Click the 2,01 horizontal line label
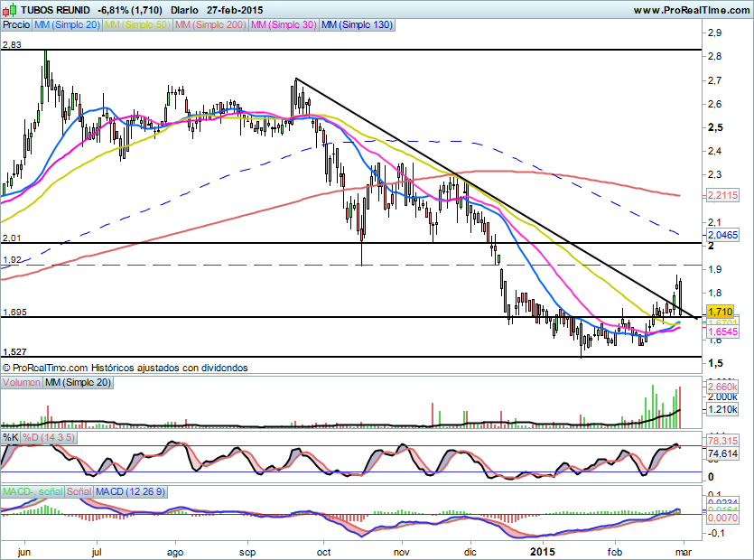Image resolution: width=754 pixels, height=560 pixels. tap(12, 238)
